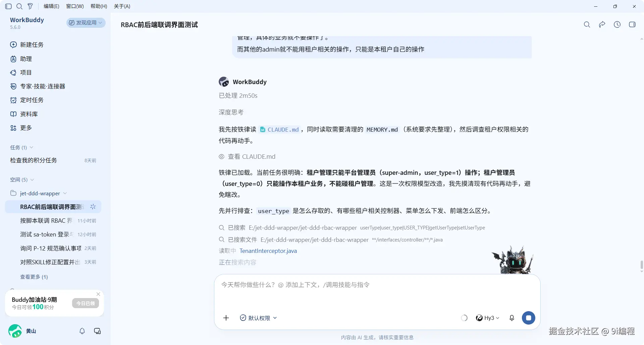Click the 今日已领 button

pyautogui.click(x=86, y=303)
